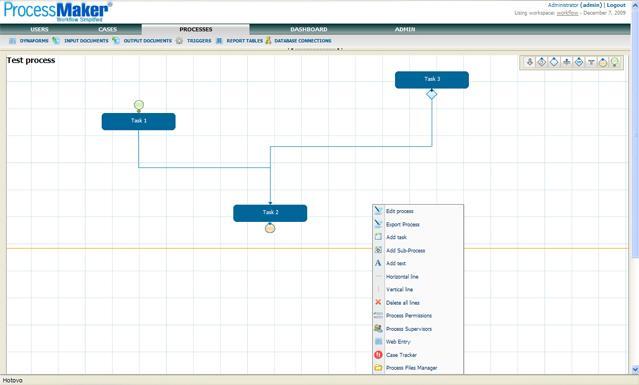
Task: Click the Logout link
Action: pos(616,5)
